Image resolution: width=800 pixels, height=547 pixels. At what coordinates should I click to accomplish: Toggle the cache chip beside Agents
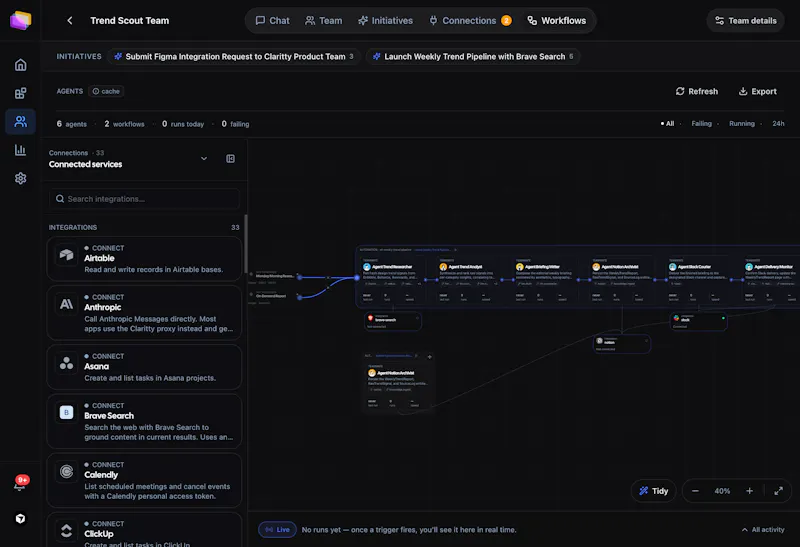(106, 91)
